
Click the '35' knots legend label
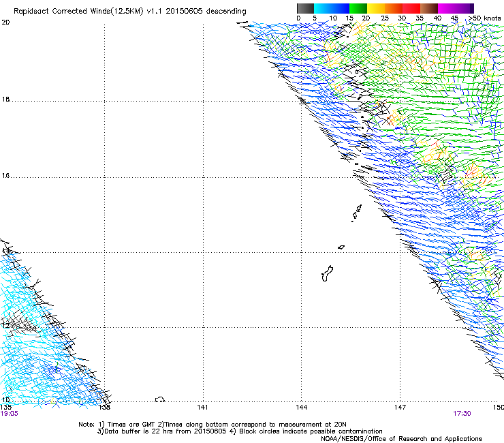420,18
